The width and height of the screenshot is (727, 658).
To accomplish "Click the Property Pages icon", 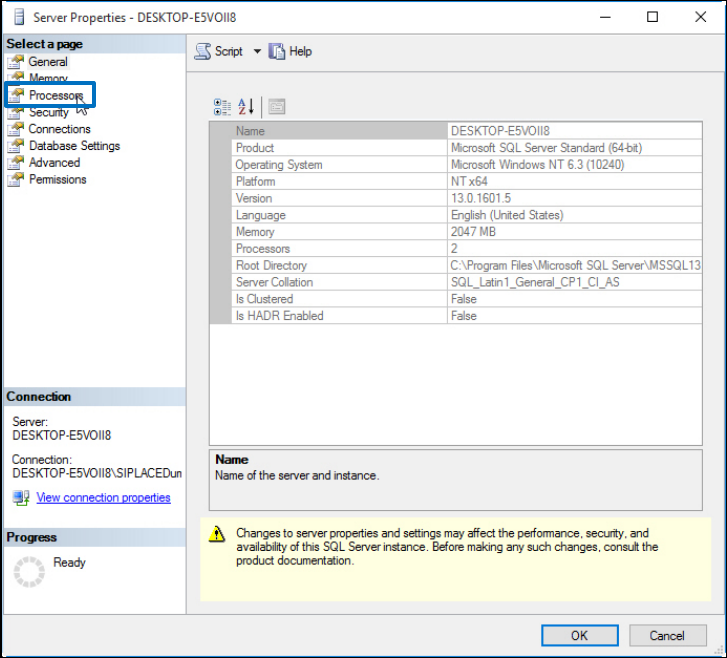I will click(277, 107).
